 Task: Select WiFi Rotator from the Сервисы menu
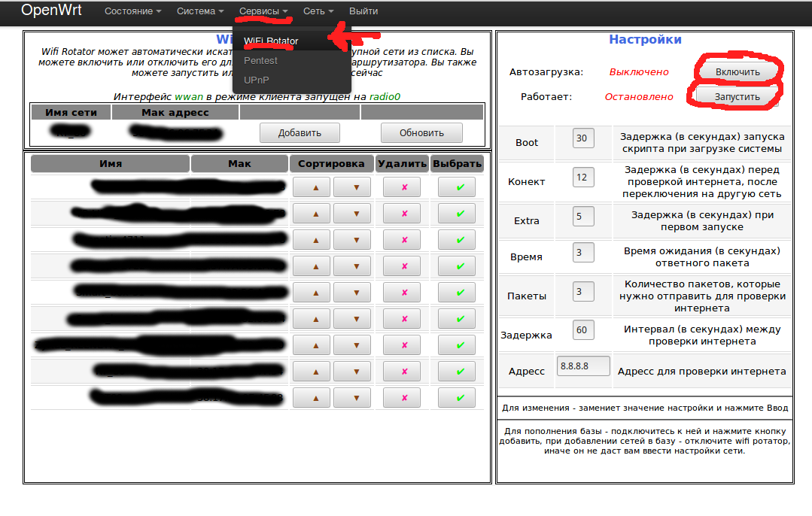tap(272, 41)
